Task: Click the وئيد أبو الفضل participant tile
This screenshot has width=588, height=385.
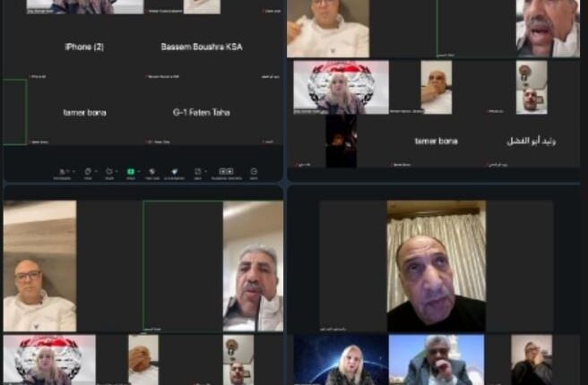Action: click(x=531, y=141)
